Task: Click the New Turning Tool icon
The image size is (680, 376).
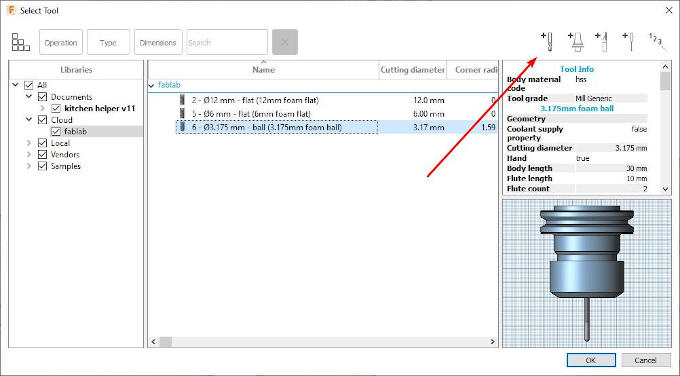Action: click(602, 42)
